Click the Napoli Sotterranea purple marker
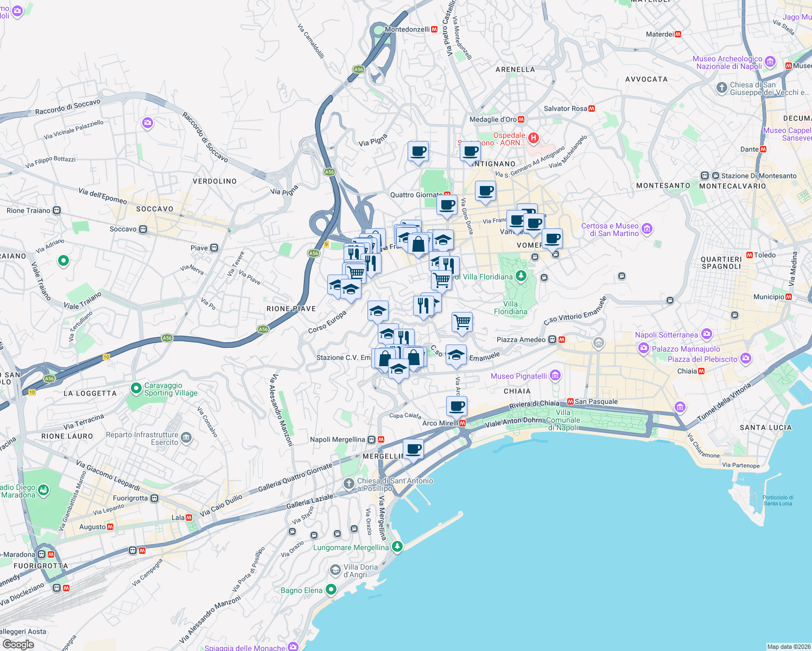The image size is (812, 651). point(707,334)
